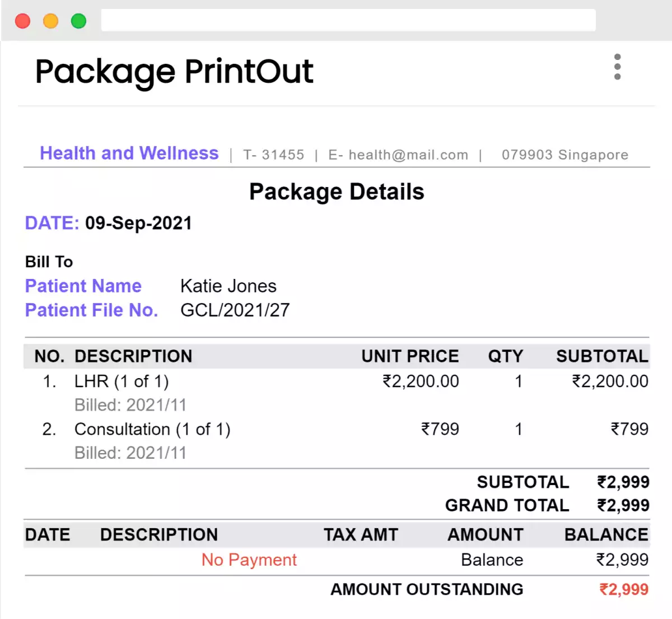Click the Package PrintOut heading
Screen dimensions: 672x619
(174, 72)
